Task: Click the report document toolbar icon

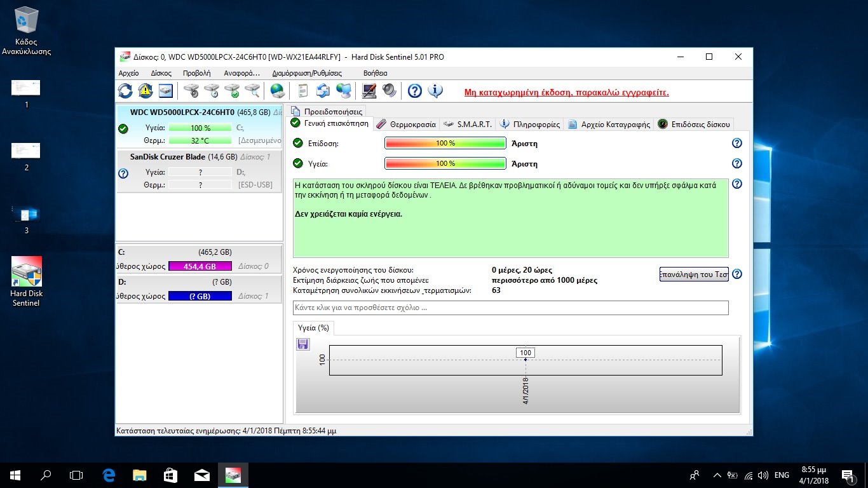Action: click(x=303, y=91)
